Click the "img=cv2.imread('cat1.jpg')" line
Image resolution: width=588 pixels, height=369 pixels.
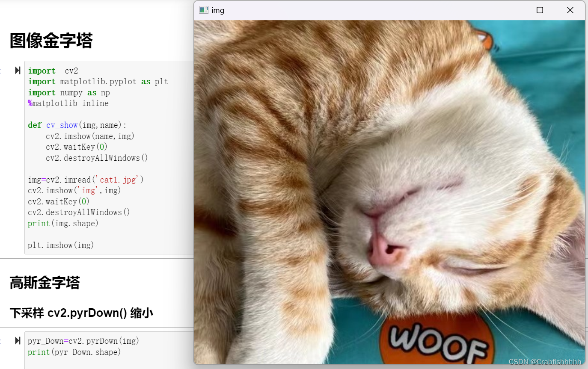86,180
